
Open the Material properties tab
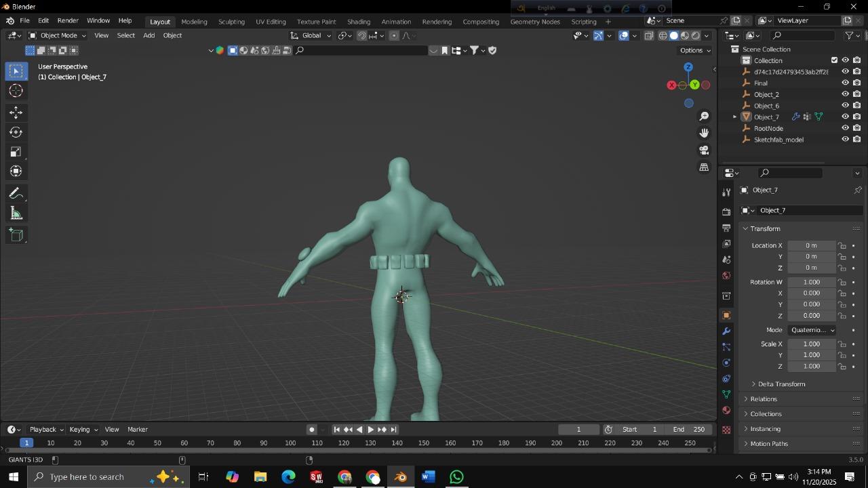[x=726, y=411]
